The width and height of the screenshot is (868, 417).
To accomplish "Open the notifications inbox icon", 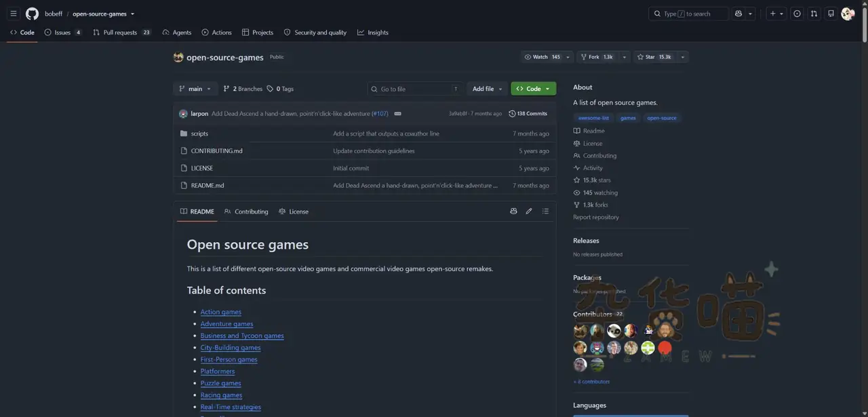I will coord(831,14).
